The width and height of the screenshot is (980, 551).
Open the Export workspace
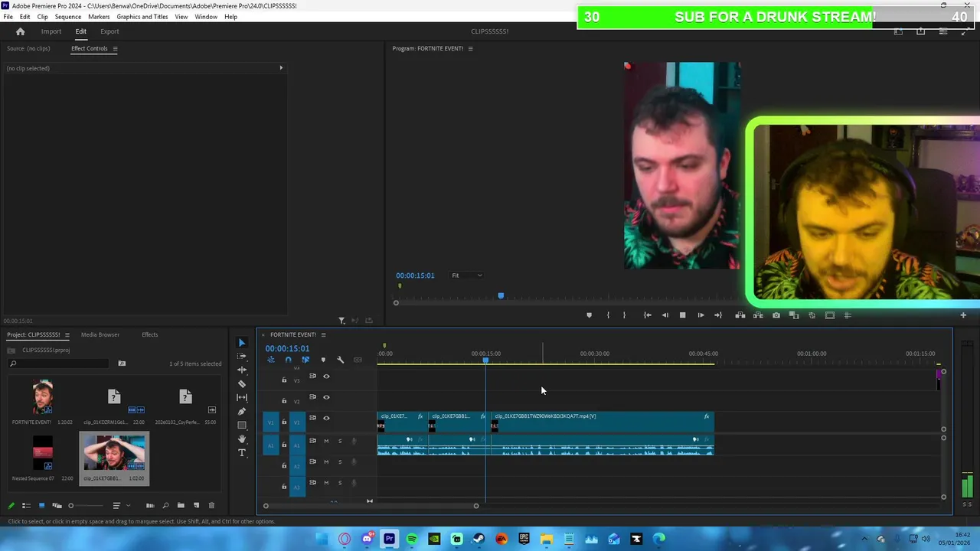point(109,31)
